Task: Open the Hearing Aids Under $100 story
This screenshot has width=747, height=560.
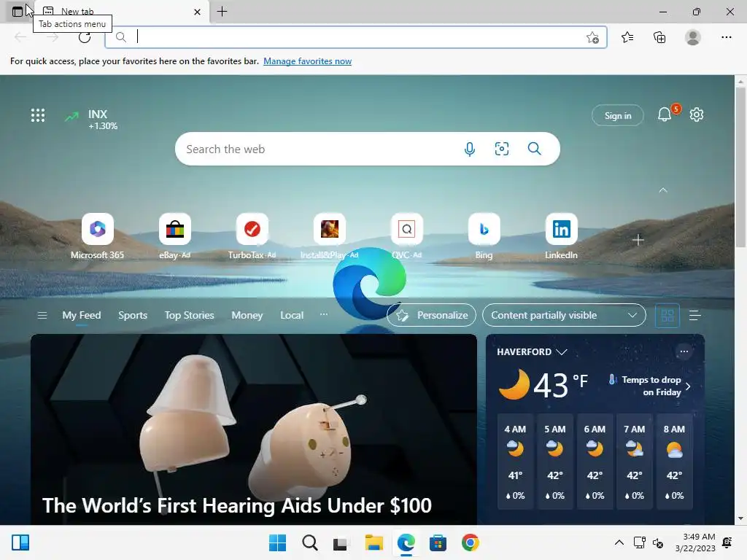Action: (253, 429)
